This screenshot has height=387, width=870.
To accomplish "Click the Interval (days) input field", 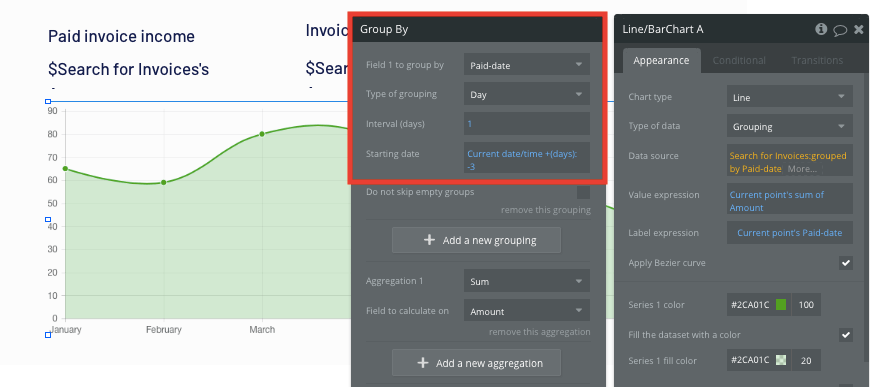I will coord(527,124).
